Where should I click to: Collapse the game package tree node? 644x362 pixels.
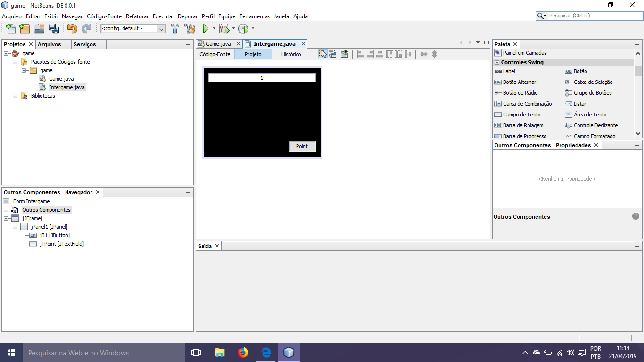[24, 70]
